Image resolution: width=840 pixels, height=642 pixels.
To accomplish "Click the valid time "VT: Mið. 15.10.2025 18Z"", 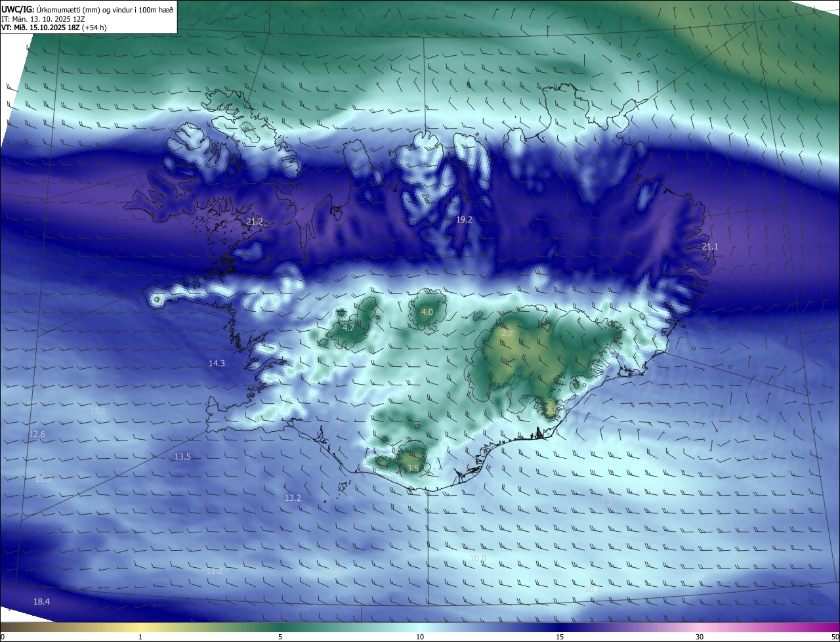I will pos(41,28).
